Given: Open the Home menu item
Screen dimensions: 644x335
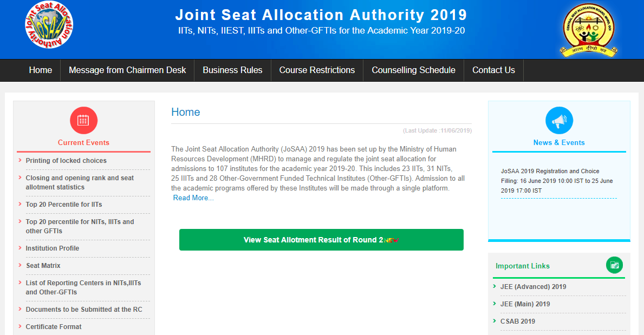Looking at the screenshot, I should click(41, 70).
